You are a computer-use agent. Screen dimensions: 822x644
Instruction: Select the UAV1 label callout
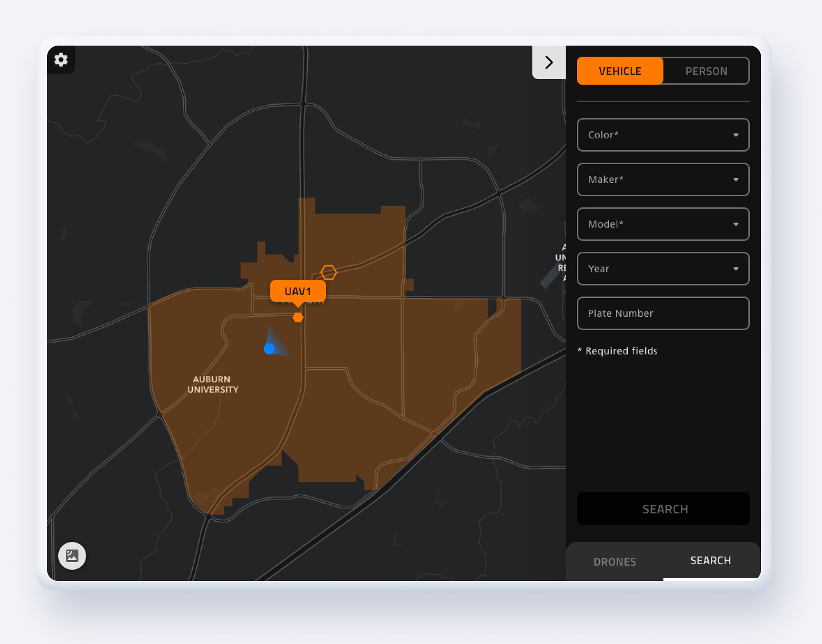point(298,291)
